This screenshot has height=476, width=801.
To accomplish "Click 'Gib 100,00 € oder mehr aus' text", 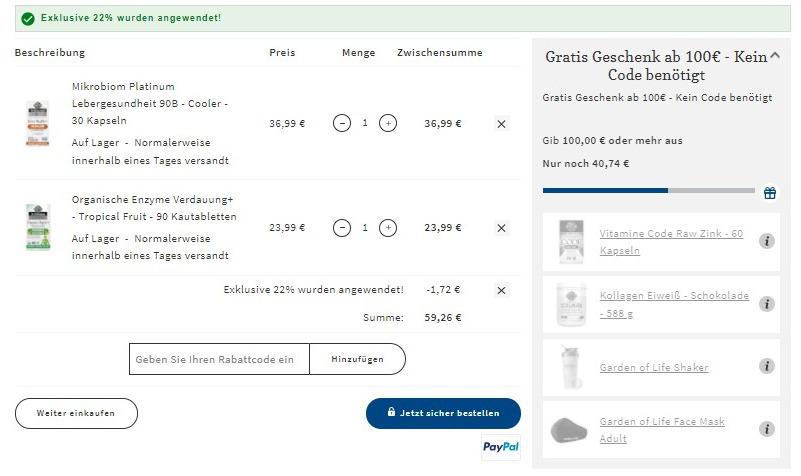I will click(x=612, y=140).
